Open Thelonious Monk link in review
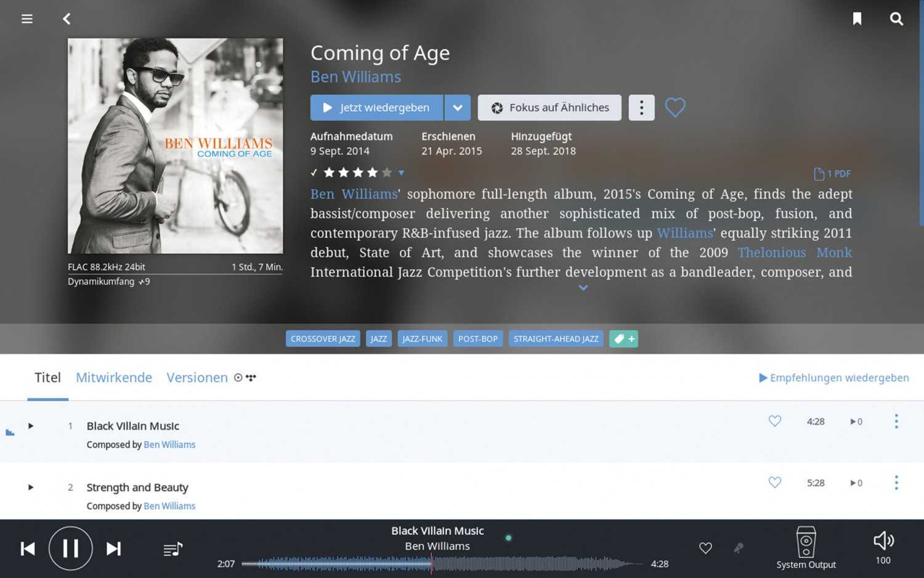Screen dimensions: 924x578 (x=795, y=253)
